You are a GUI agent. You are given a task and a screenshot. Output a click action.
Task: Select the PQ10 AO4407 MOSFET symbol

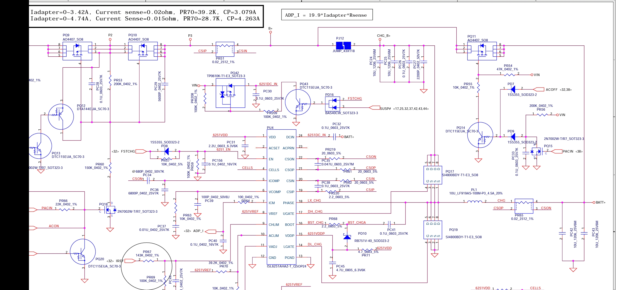pyautogui.click(x=143, y=50)
